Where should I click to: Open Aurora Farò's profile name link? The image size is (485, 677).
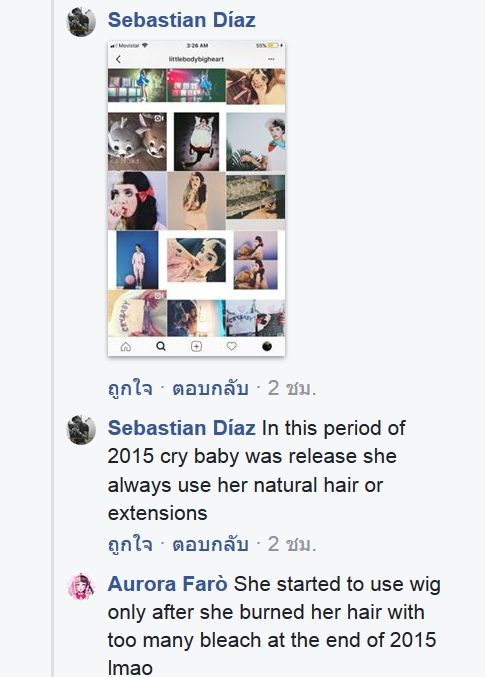(168, 584)
